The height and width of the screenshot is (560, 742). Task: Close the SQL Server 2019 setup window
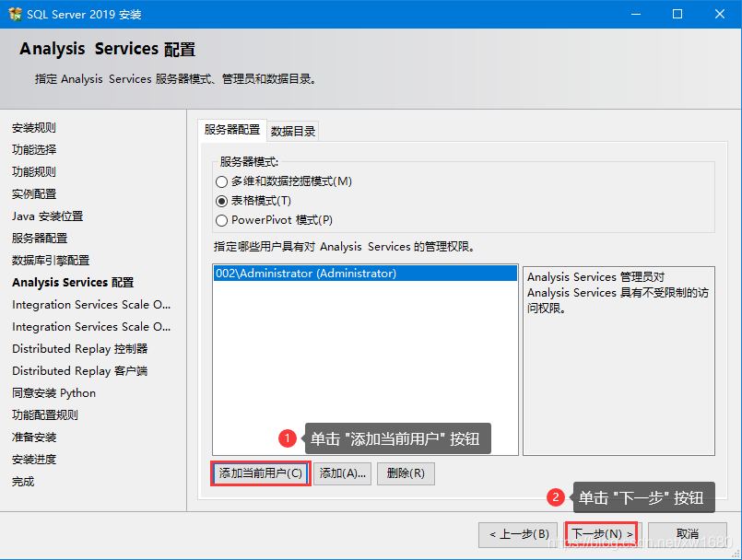[719, 15]
